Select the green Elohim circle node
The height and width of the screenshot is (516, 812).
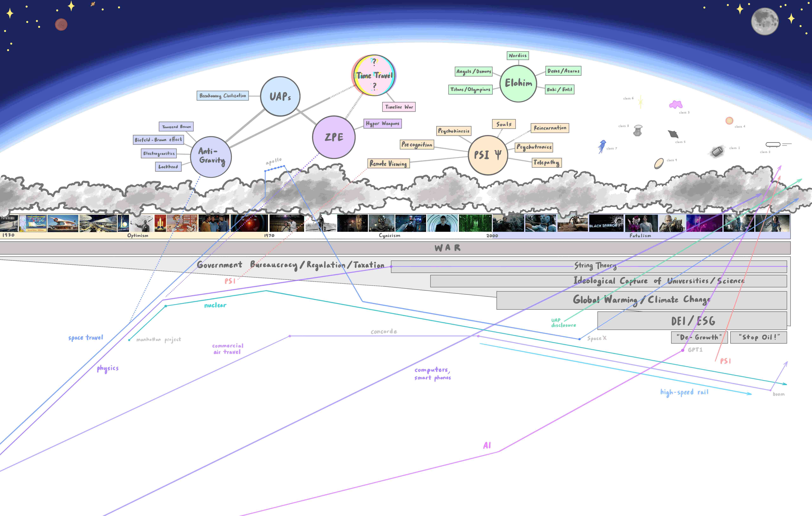(518, 84)
